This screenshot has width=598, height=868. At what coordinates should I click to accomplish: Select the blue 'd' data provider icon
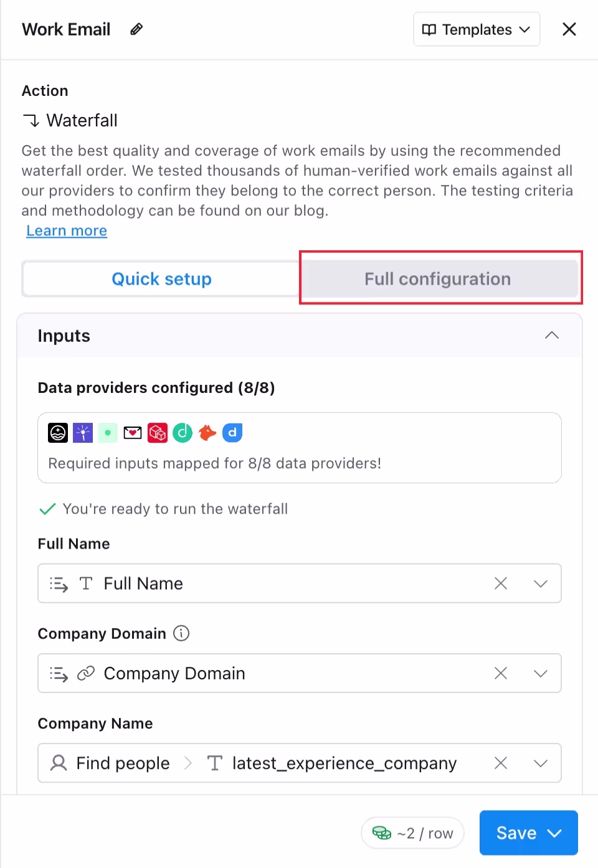pos(232,432)
